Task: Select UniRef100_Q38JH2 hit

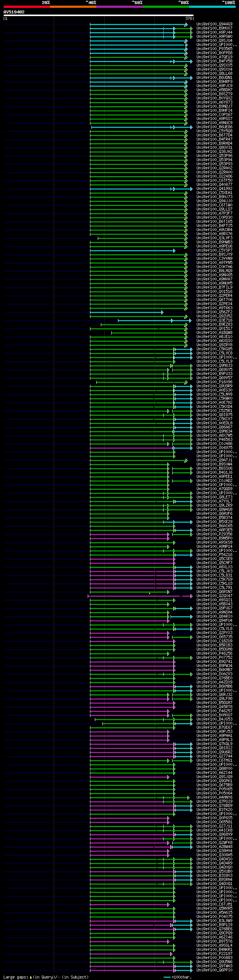Action: click(214, 152)
